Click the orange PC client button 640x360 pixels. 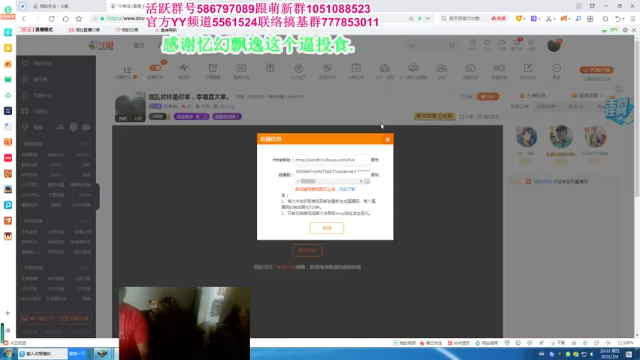tap(597, 70)
